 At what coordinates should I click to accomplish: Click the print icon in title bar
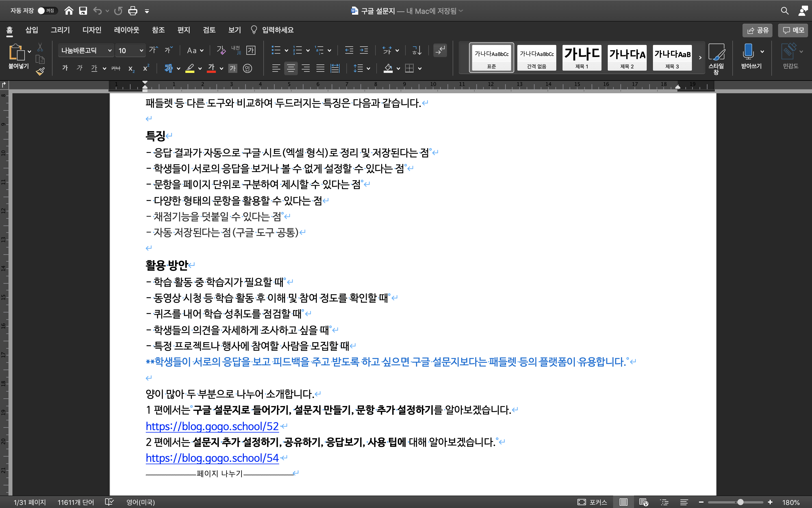133,11
